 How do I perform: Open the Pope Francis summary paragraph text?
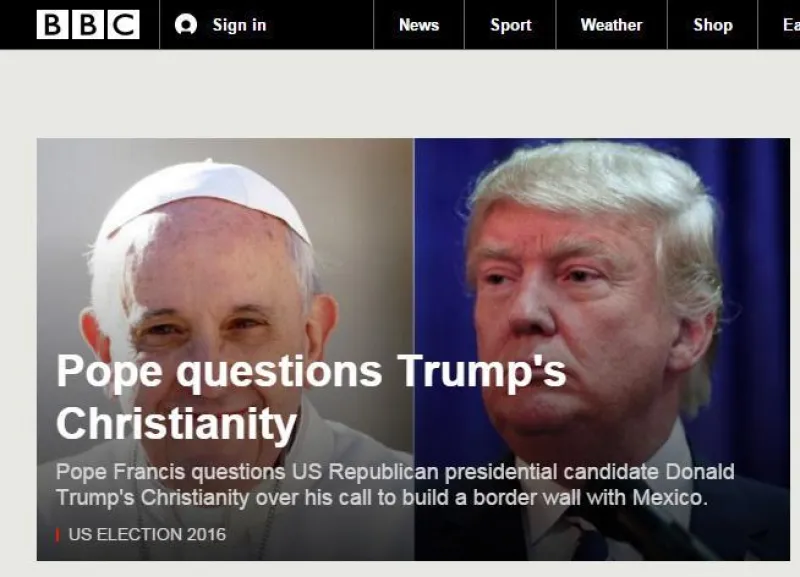click(395, 484)
